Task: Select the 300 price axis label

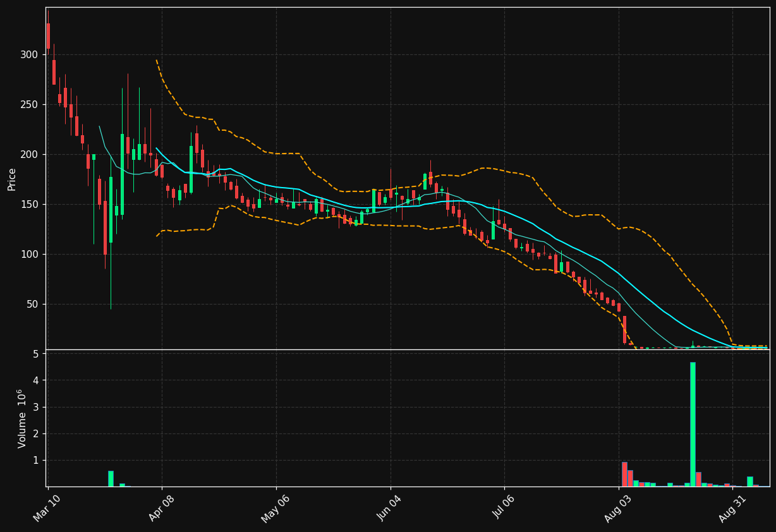Action: pyautogui.click(x=29, y=55)
